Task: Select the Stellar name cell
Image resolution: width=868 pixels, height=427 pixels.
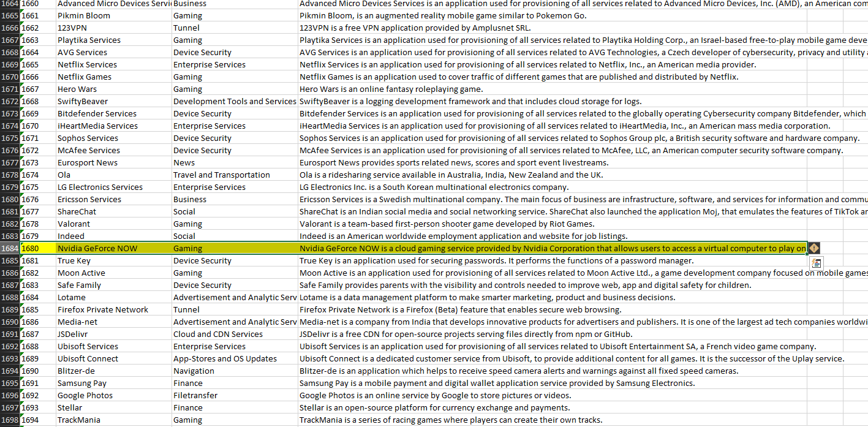Action: pyautogui.click(x=114, y=407)
